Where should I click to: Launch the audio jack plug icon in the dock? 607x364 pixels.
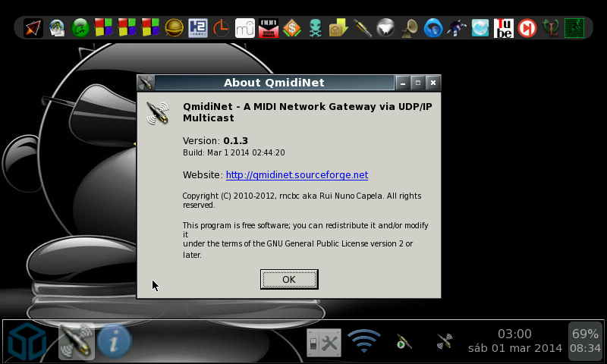(x=363, y=28)
